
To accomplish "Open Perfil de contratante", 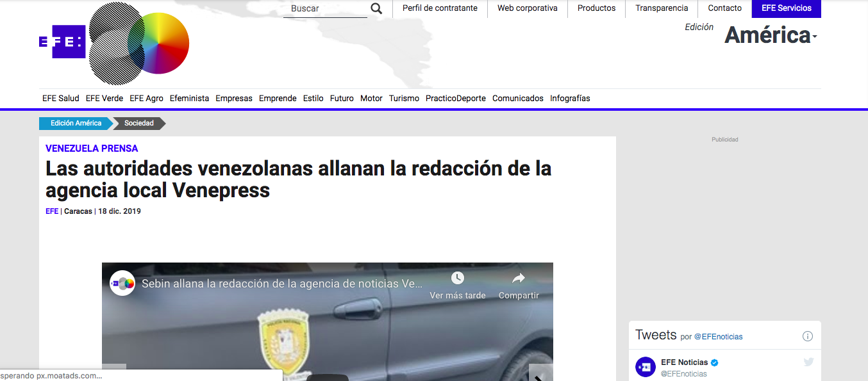I will (440, 8).
